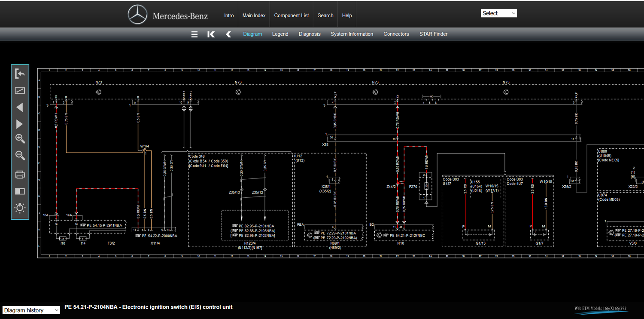Switch to the Connectors tab
The image size is (644, 319).
click(396, 34)
